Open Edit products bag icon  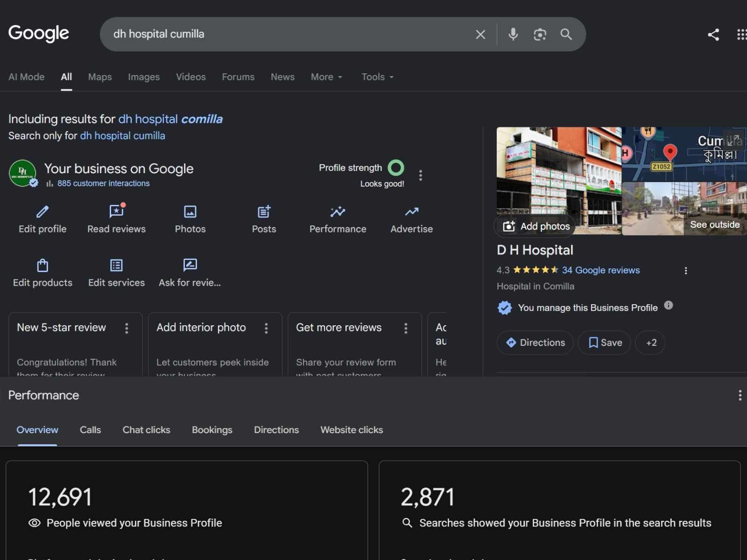tap(42, 265)
